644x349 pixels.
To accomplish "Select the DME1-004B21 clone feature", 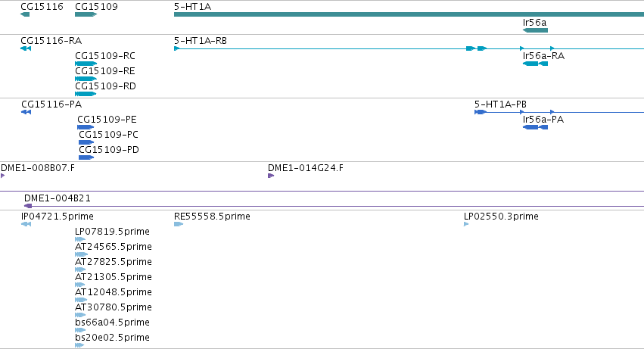I will (x=334, y=206).
